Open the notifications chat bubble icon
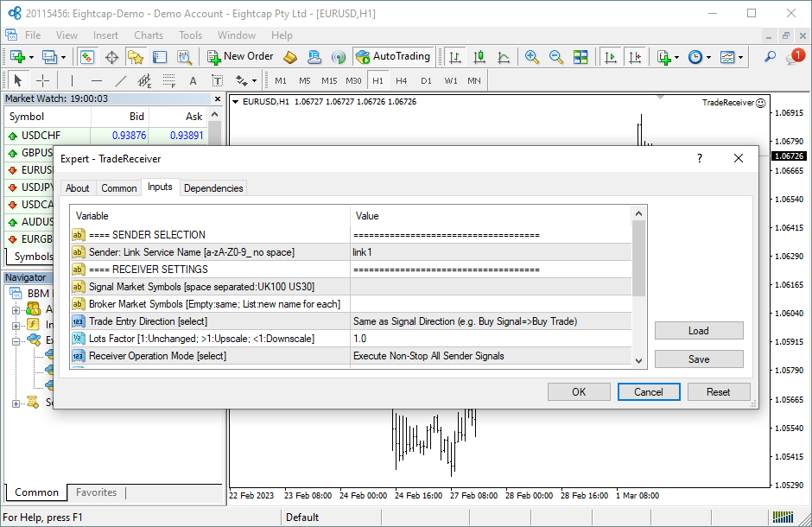The image size is (812, 527). tap(794, 56)
